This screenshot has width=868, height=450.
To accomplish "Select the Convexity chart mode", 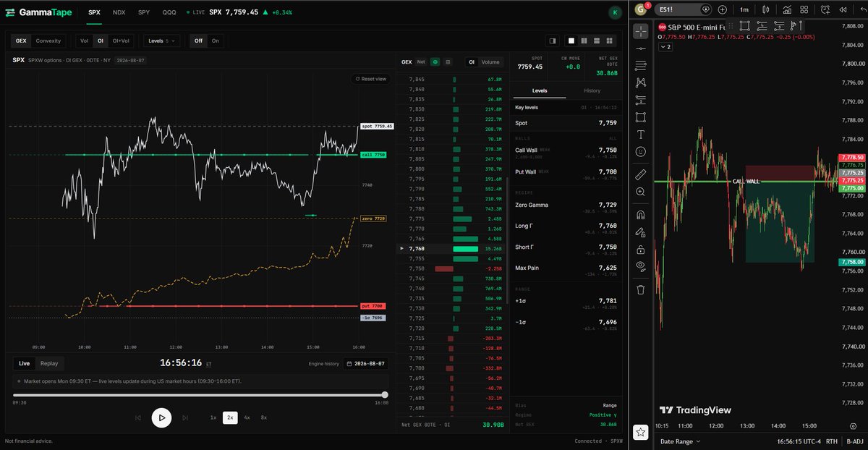I will pos(48,41).
